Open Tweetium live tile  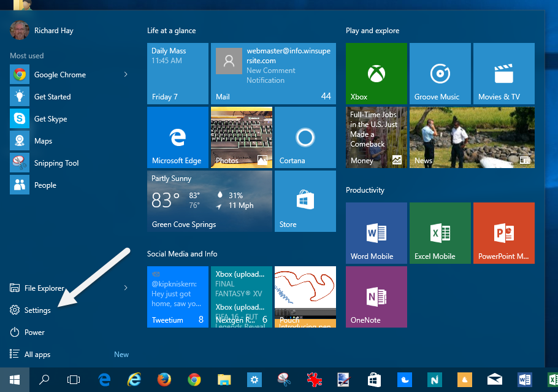[178, 297]
